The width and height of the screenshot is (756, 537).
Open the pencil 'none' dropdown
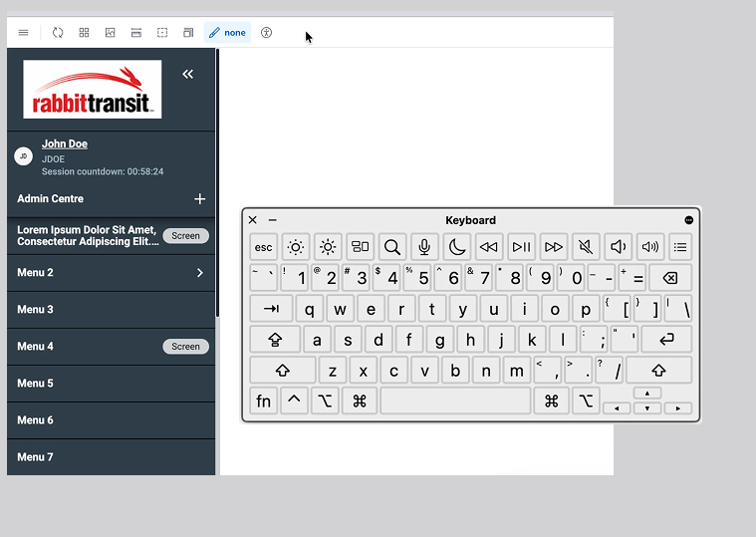[227, 33]
